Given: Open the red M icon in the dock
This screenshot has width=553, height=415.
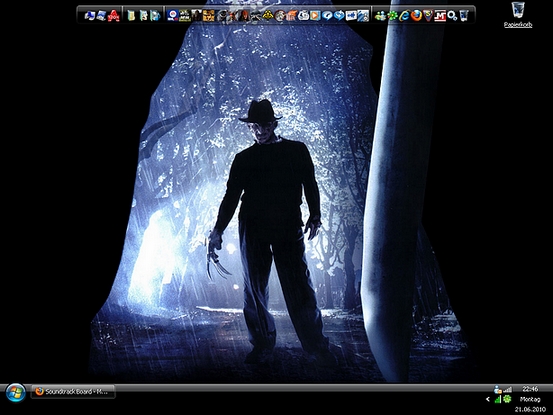Looking at the screenshot, I should (x=440, y=16).
